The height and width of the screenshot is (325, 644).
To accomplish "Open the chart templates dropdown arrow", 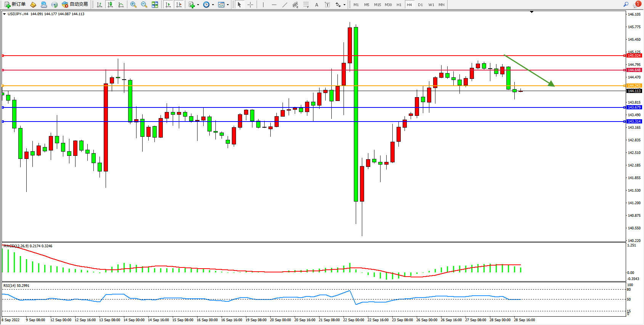I will [x=228, y=5].
